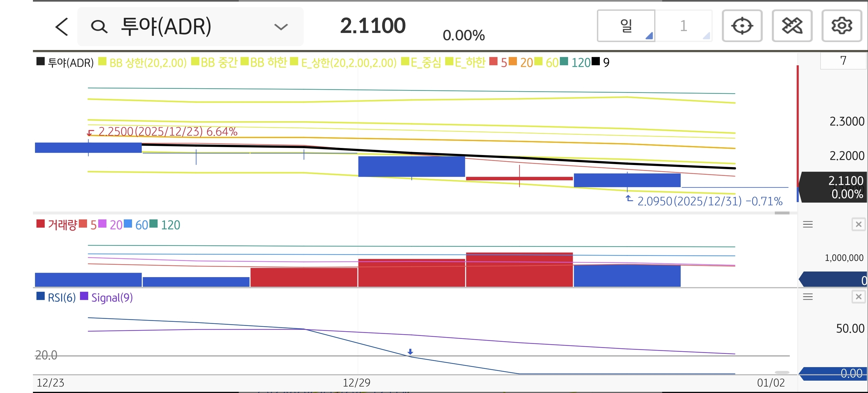Viewport: 868px width, 393px height.
Task: Expand the 투야(ADR) stock selector dropdown
Action: pos(281,27)
